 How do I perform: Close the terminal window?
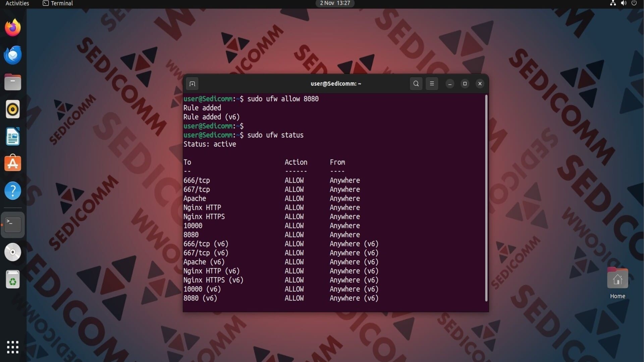480,83
